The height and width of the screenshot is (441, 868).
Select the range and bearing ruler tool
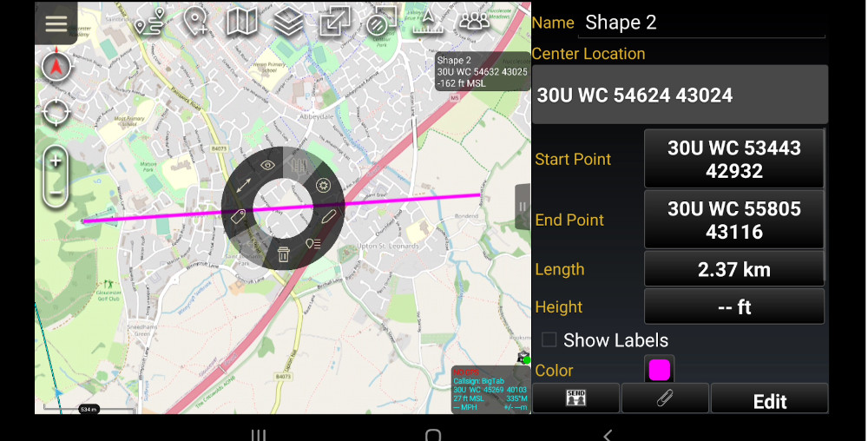point(428,22)
